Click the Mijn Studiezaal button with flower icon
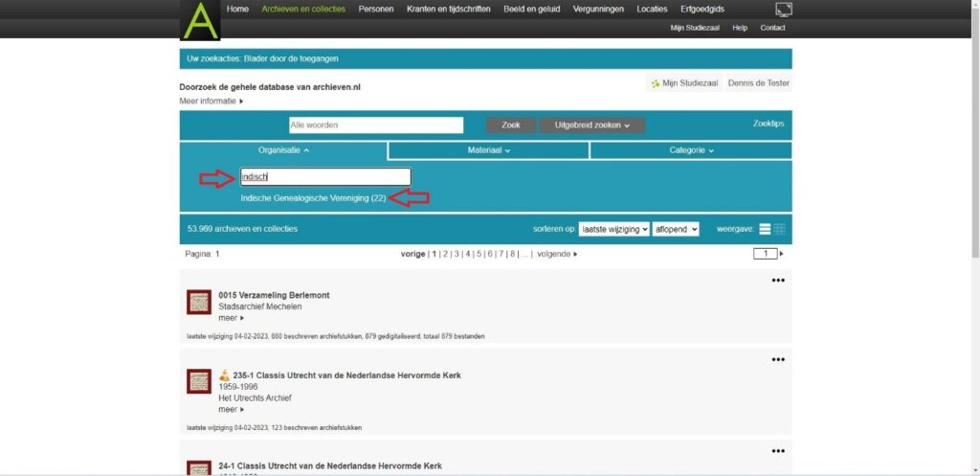980x476 pixels. [684, 83]
